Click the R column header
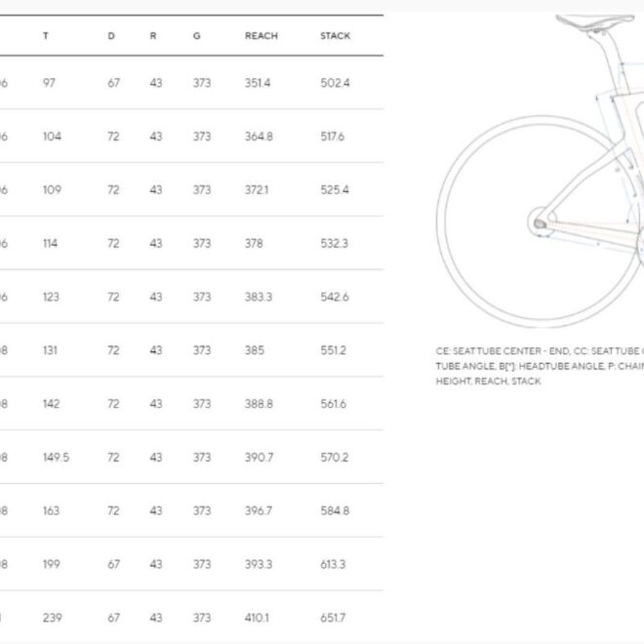This screenshot has width=644, height=644. (153, 36)
